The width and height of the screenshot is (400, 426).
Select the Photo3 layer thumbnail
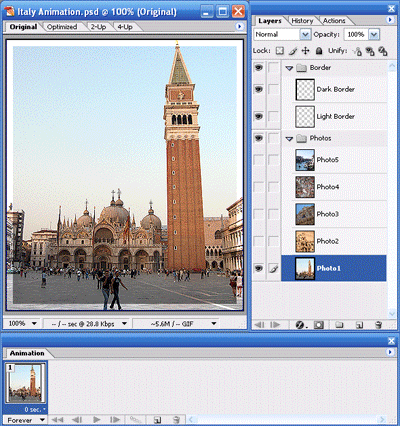tap(305, 214)
